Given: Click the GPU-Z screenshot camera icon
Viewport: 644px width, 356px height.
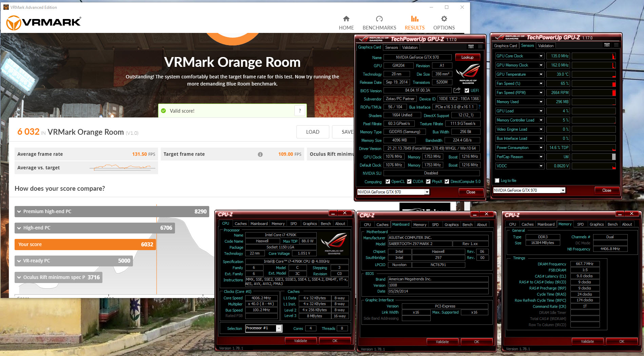Looking at the screenshot, I should coord(471,47).
